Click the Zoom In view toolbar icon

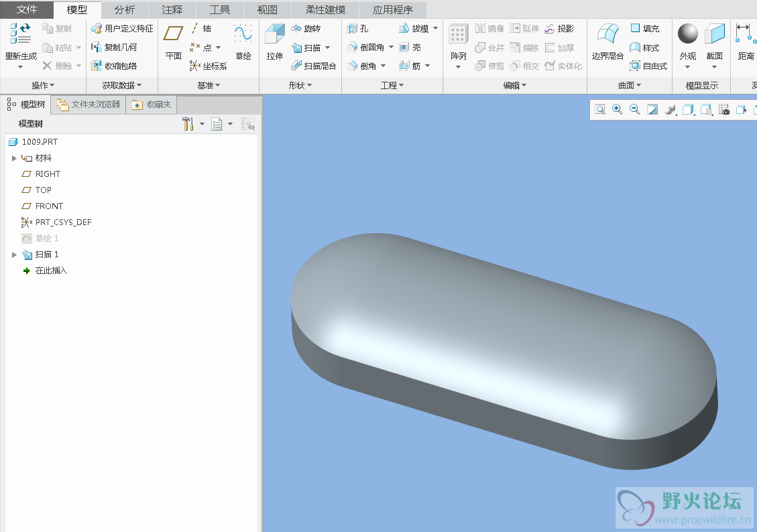coord(617,109)
